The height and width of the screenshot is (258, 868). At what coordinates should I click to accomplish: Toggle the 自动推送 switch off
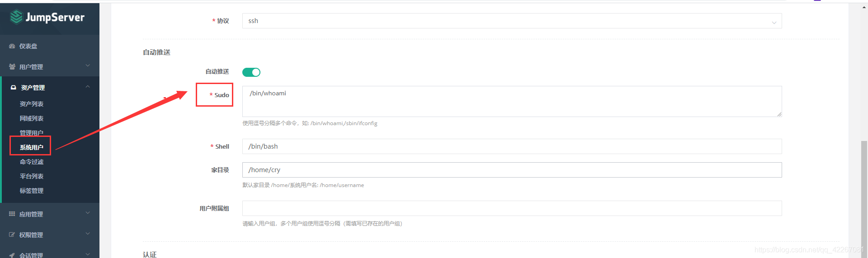tap(251, 72)
